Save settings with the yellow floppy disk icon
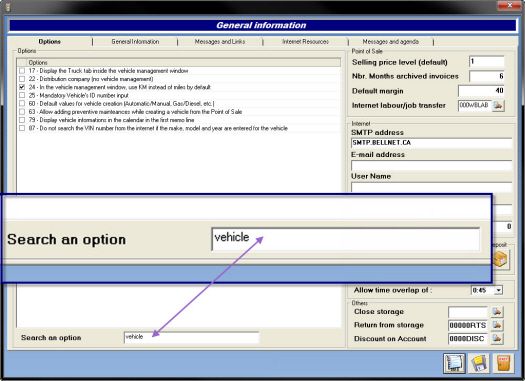Image resolution: width=525 pixels, height=381 pixels. point(479,363)
